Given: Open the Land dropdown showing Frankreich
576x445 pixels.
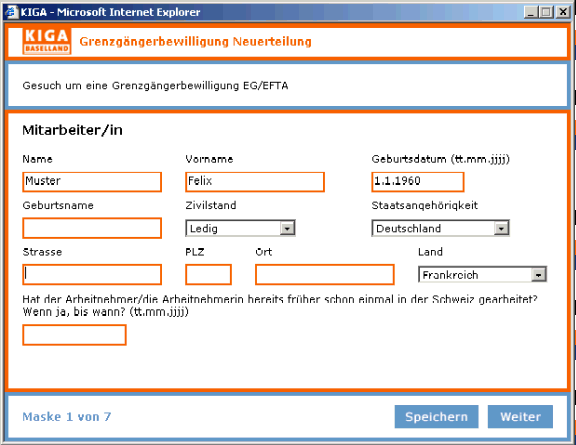Looking at the screenshot, I should [482, 274].
